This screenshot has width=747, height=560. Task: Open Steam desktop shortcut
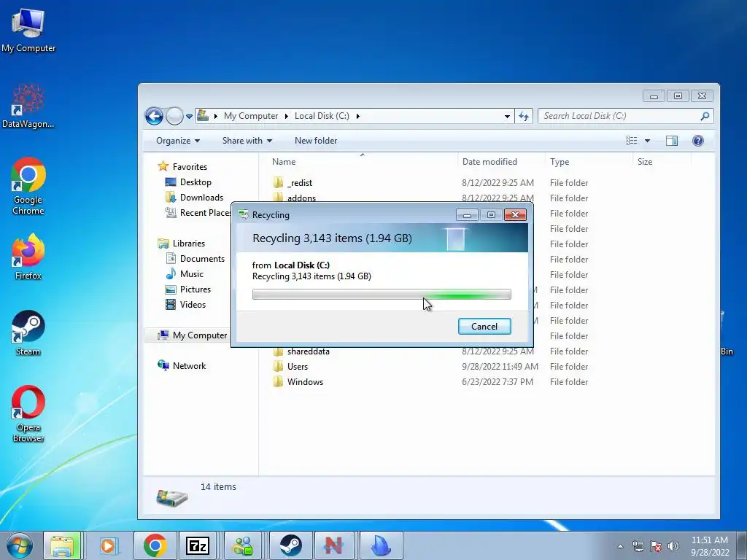[x=28, y=332]
